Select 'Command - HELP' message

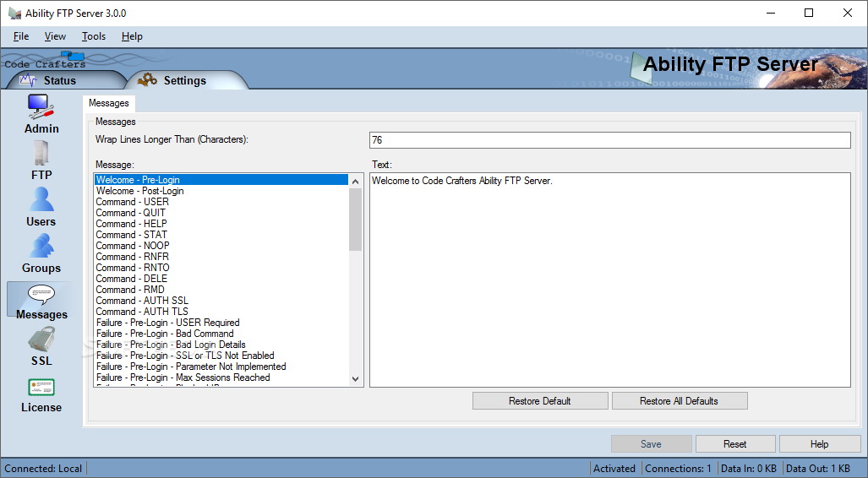coord(221,224)
